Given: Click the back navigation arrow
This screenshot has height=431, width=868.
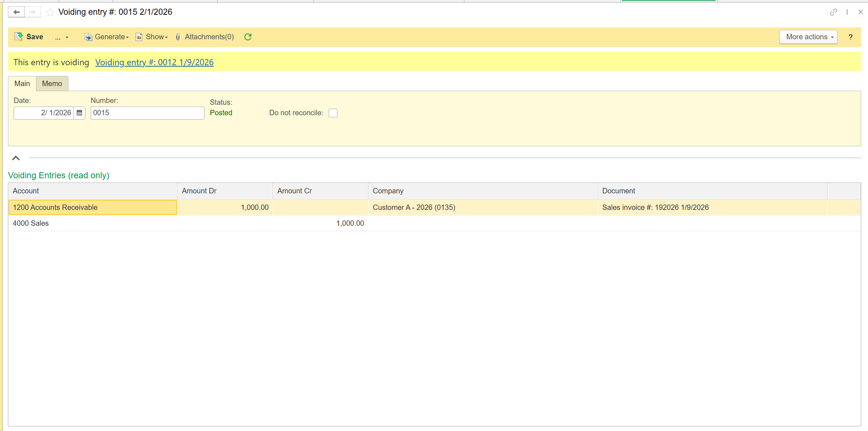Looking at the screenshot, I should [x=17, y=12].
